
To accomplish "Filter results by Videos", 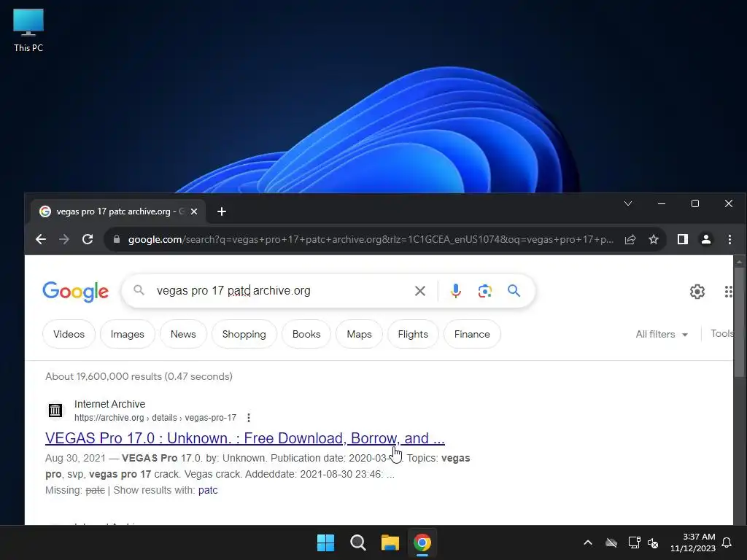I will tap(69, 334).
